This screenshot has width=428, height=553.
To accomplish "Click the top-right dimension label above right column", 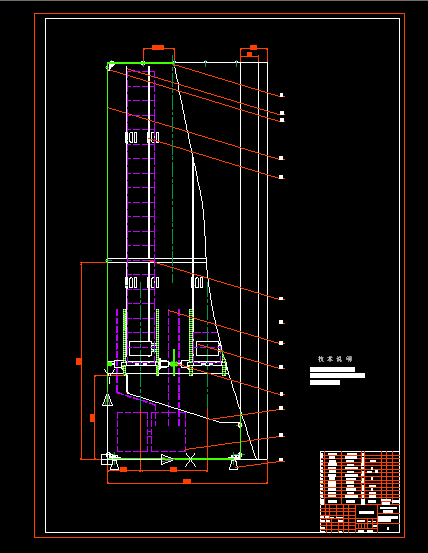I will click(253, 48).
